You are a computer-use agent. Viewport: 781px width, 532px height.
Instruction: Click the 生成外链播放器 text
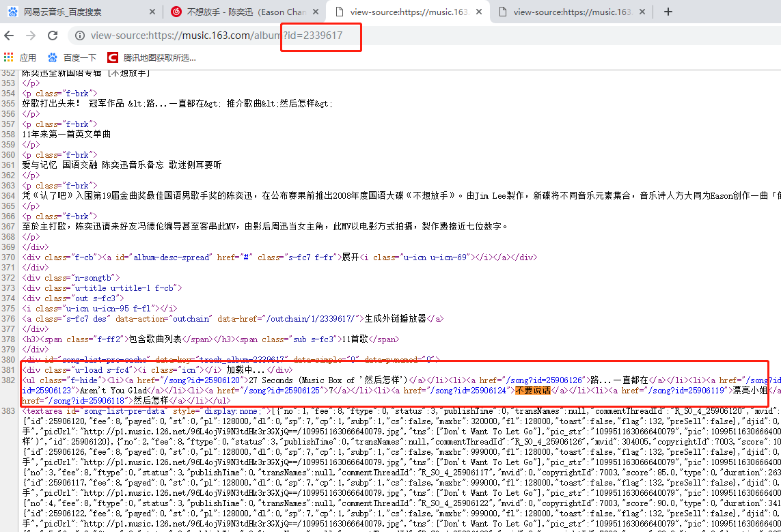[x=395, y=319]
